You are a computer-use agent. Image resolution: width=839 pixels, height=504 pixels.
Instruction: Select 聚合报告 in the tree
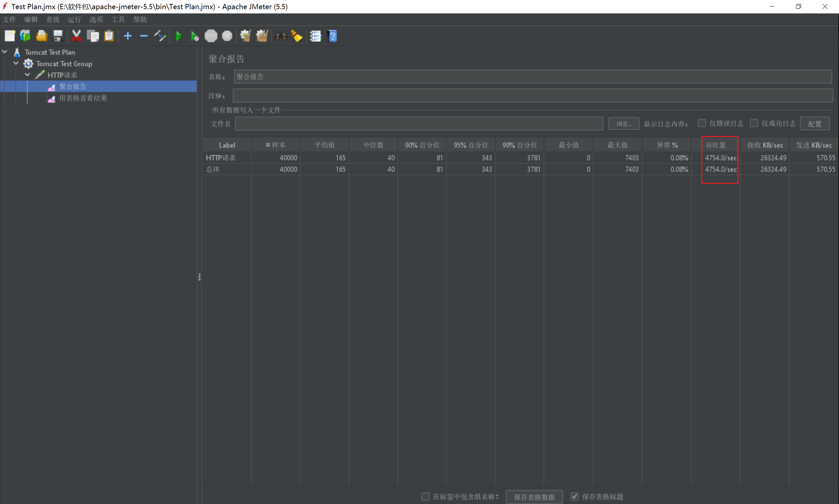coord(73,87)
